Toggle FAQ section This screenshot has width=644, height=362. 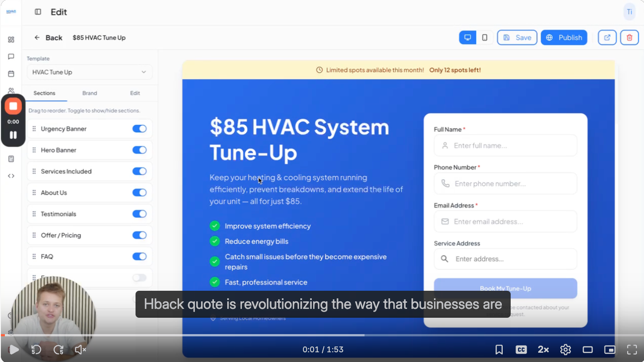point(140,256)
